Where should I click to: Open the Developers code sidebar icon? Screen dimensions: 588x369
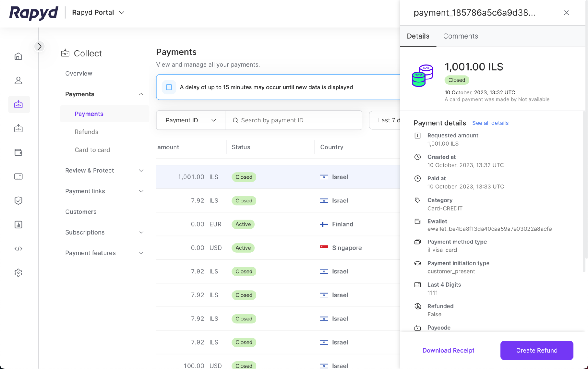click(18, 249)
